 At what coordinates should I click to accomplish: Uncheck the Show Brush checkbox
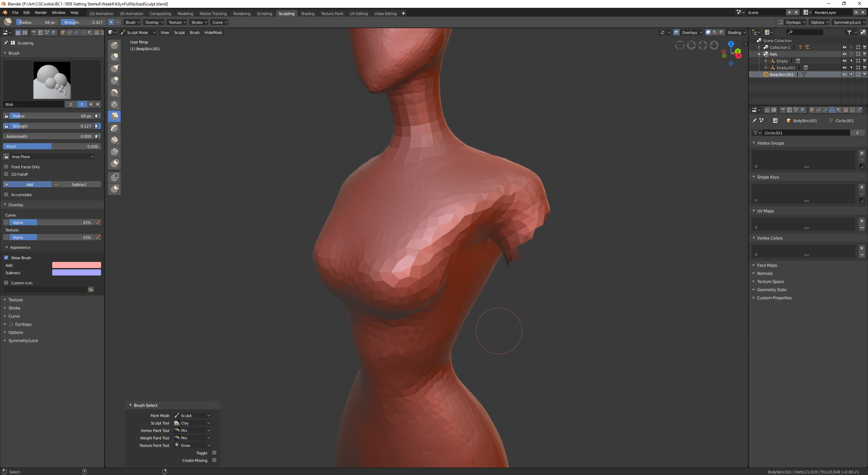coord(6,258)
